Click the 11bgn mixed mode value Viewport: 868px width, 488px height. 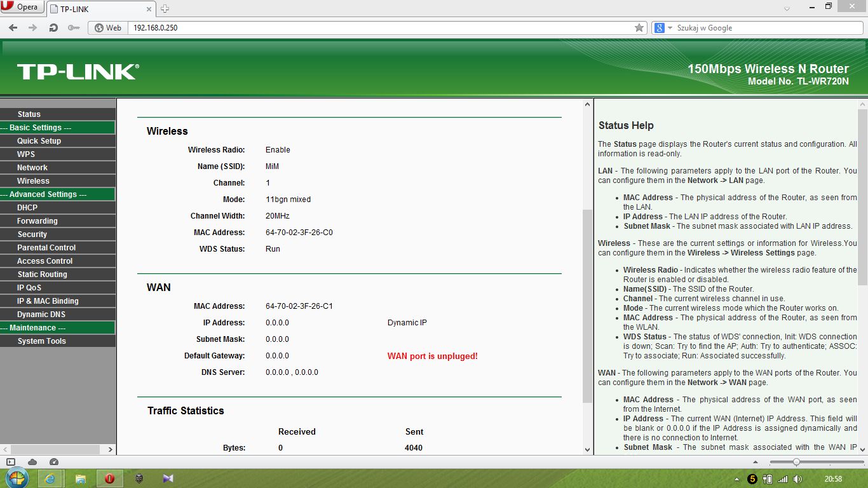(288, 200)
